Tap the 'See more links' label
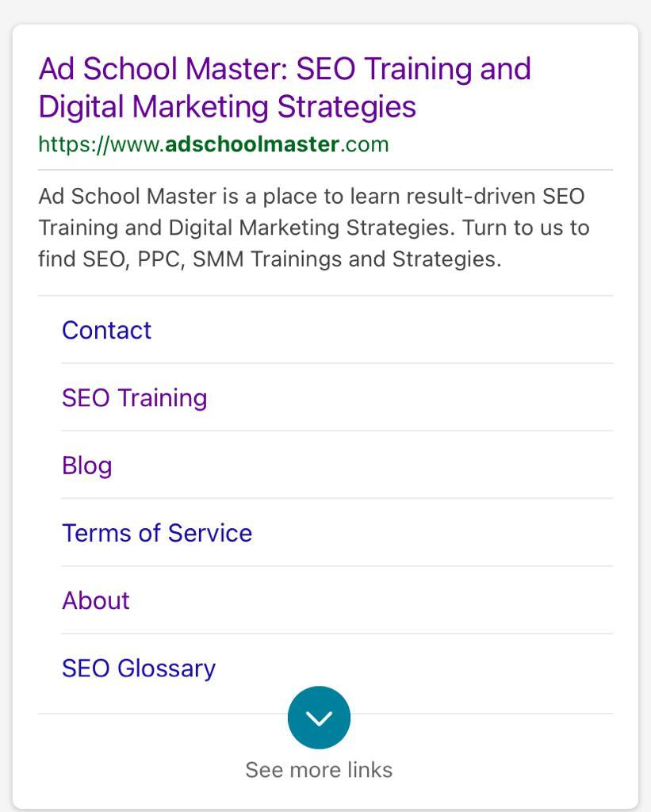This screenshot has width=651, height=812. pos(319,770)
